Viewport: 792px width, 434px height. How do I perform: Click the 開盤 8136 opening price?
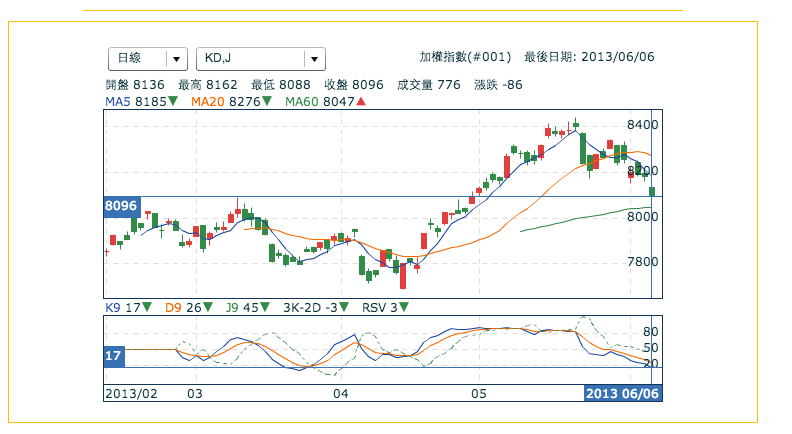point(135,85)
